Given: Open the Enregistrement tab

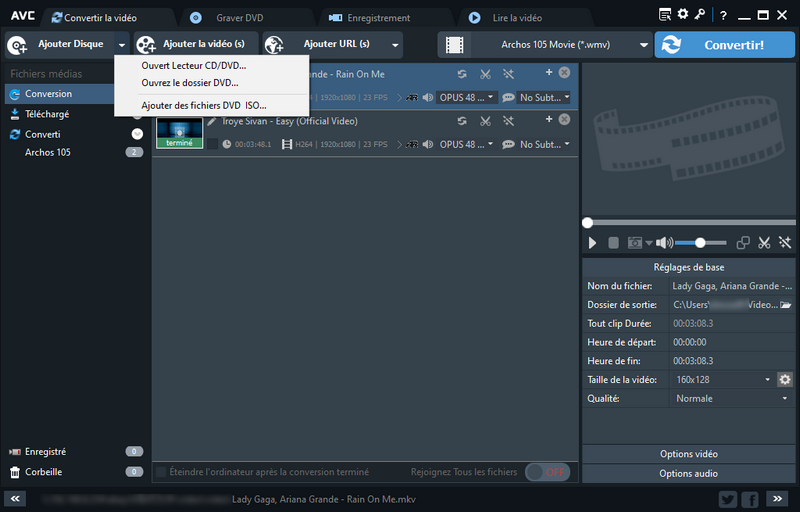Looking at the screenshot, I should 379,18.
